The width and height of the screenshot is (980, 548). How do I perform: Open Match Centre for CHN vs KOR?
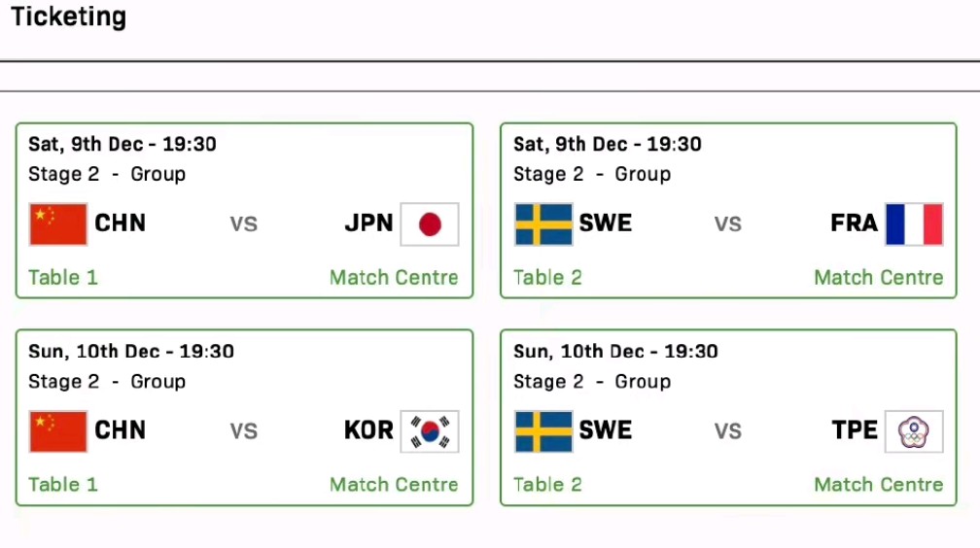pos(394,484)
